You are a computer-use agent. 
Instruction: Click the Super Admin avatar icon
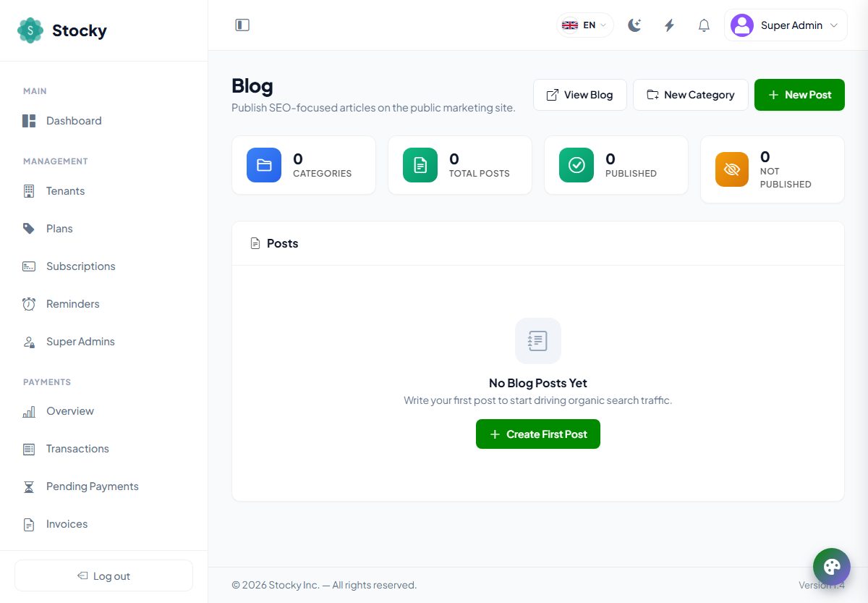[x=742, y=25]
